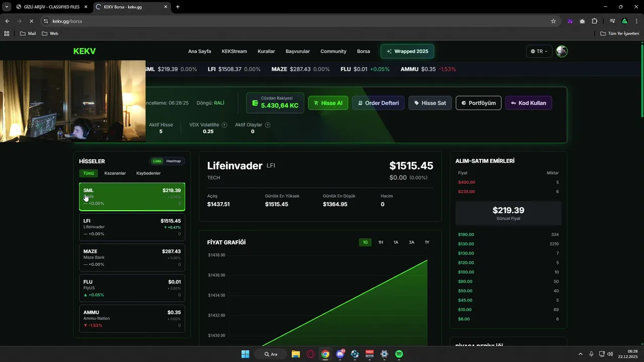Image resolution: width=644 pixels, height=362 pixels.
Task: Open the Windows Start menu
Action: pyautogui.click(x=245, y=354)
